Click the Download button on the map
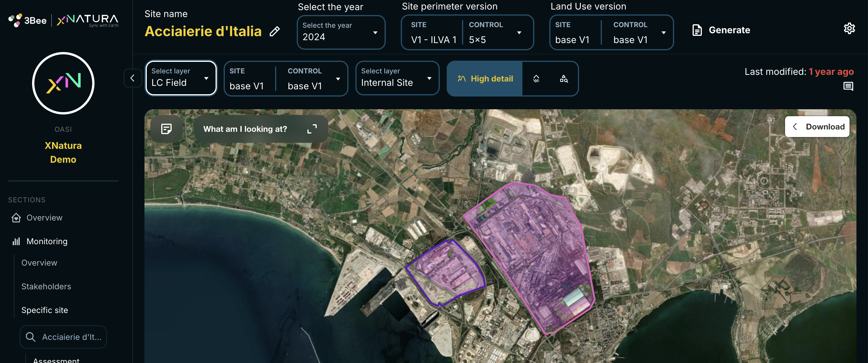The width and height of the screenshot is (868, 363). 817,127
